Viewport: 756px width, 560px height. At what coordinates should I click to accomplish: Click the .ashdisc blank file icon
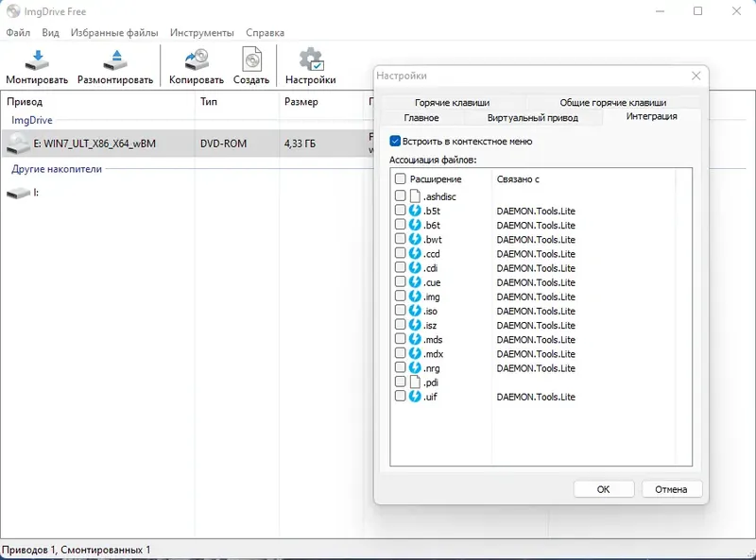click(415, 195)
